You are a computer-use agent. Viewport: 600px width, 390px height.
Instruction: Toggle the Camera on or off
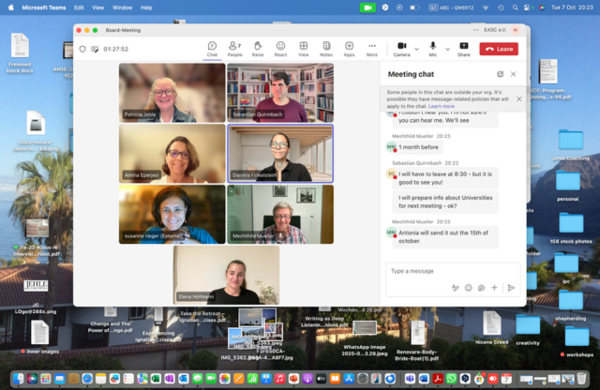(402, 49)
